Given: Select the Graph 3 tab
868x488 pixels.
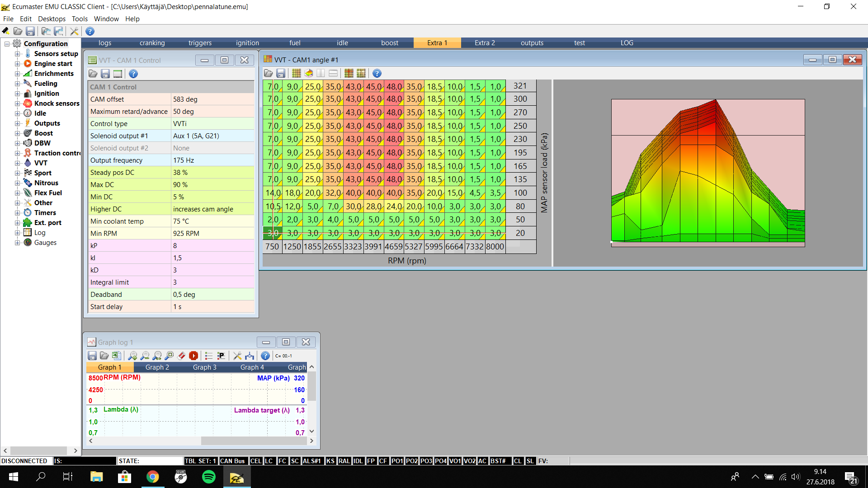Looking at the screenshot, I should 204,367.
